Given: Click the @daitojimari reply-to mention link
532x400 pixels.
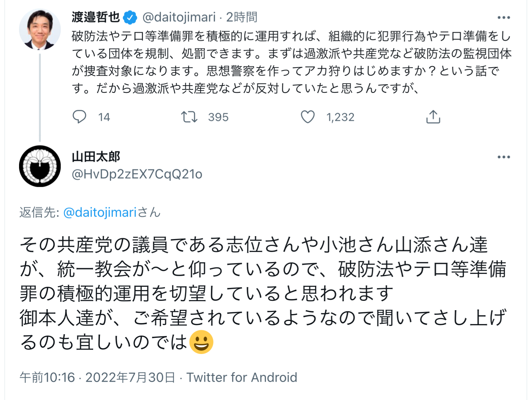Looking at the screenshot, I should pyautogui.click(x=100, y=212).
